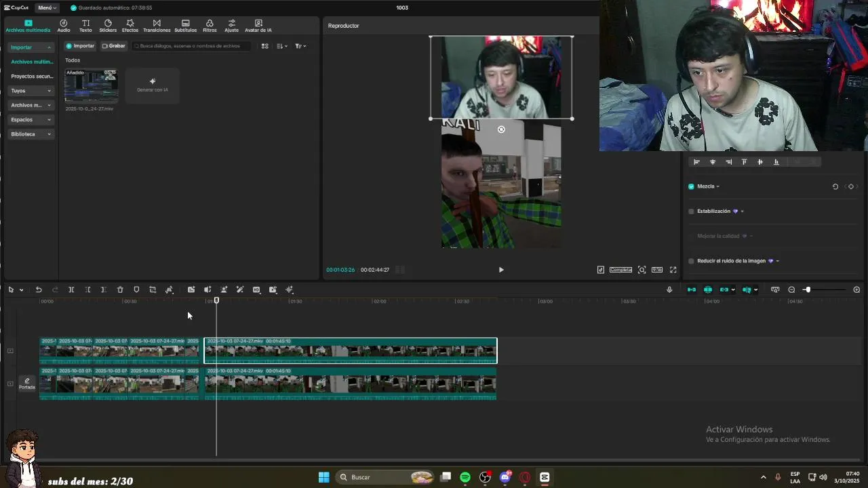Click the TikTok safe-zone icon in player
This screenshot has height=488, width=868.
coord(600,270)
